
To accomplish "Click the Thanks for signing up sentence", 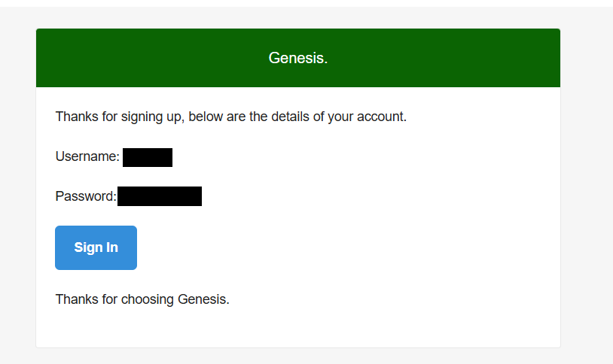I will 230,117.
